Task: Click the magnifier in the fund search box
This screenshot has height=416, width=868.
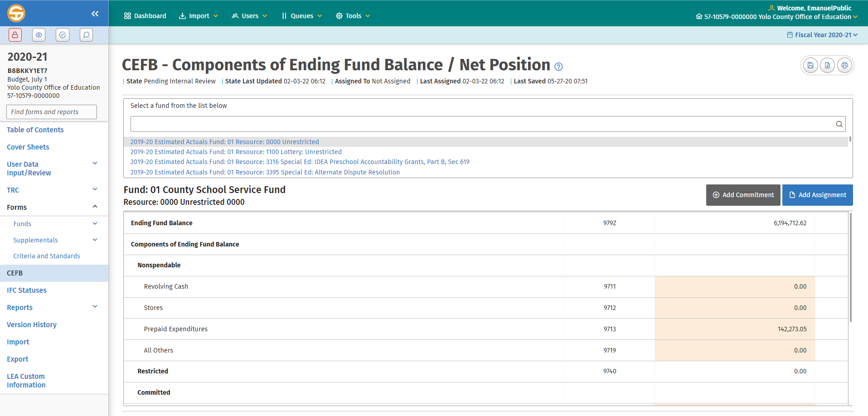Action: click(x=839, y=124)
